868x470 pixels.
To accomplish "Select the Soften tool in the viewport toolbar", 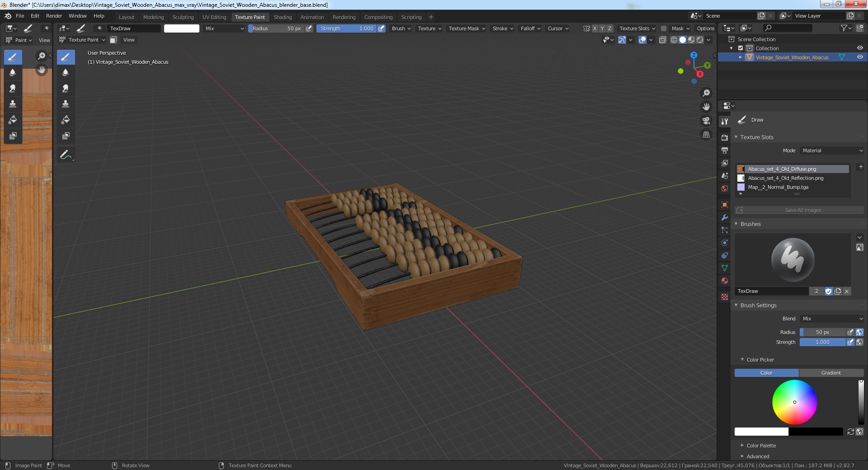I will [x=66, y=72].
